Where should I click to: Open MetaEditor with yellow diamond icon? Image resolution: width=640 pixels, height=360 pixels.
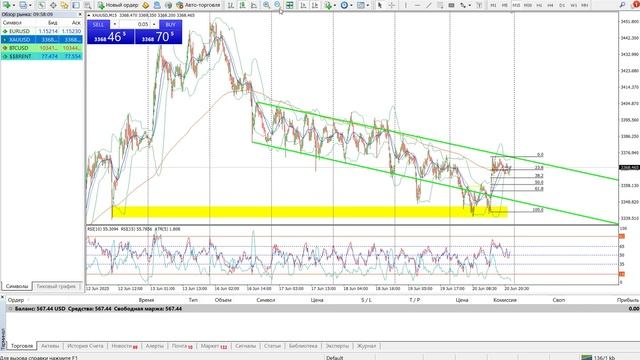click(145, 5)
